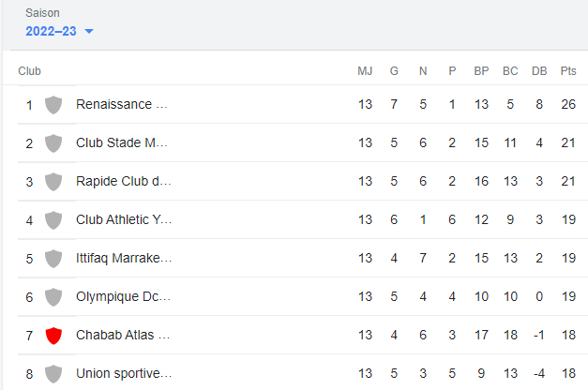
Task: Click Union sportive shield crest icon
Action: [x=53, y=374]
